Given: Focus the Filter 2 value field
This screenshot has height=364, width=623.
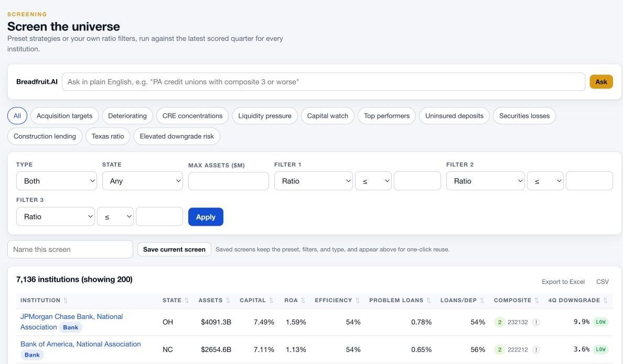Looking at the screenshot, I should tap(589, 181).
